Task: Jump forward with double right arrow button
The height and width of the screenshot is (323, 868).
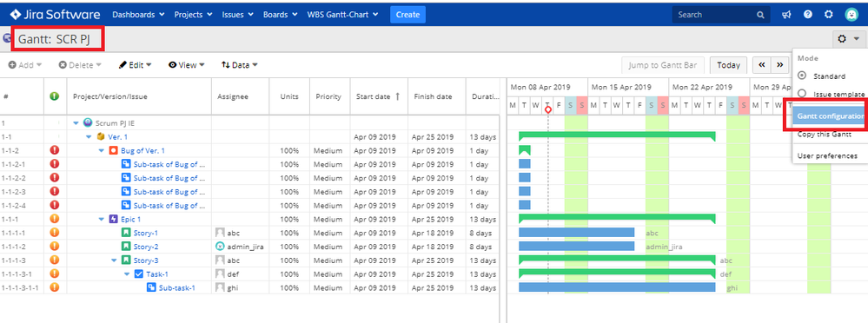Action: [x=780, y=65]
